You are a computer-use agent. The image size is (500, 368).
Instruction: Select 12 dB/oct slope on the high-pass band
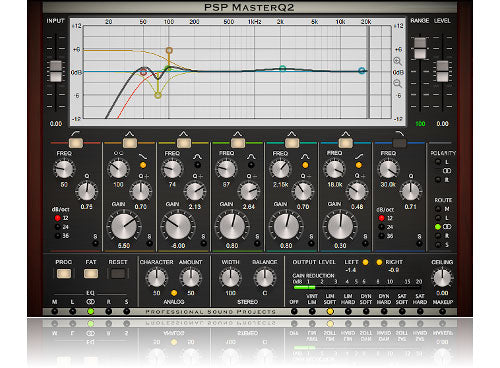pos(58,218)
